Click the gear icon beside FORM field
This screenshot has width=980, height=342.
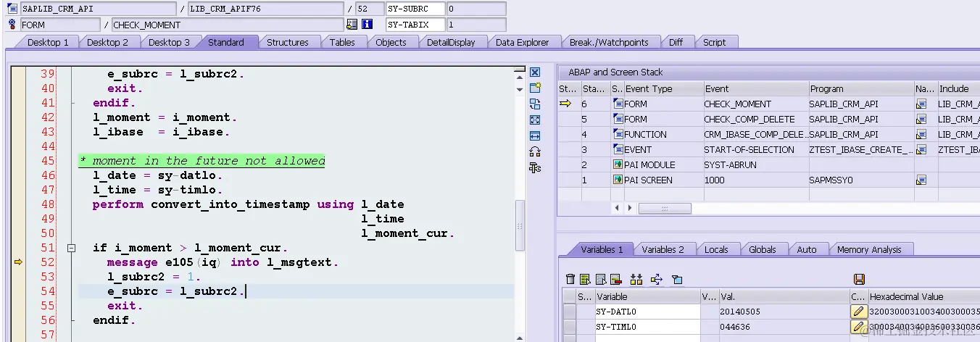click(x=12, y=25)
